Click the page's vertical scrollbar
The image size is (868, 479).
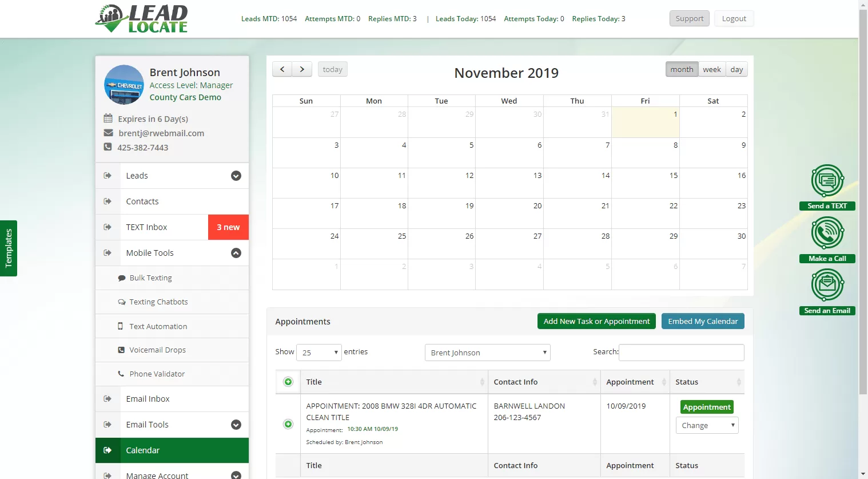[863, 200]
